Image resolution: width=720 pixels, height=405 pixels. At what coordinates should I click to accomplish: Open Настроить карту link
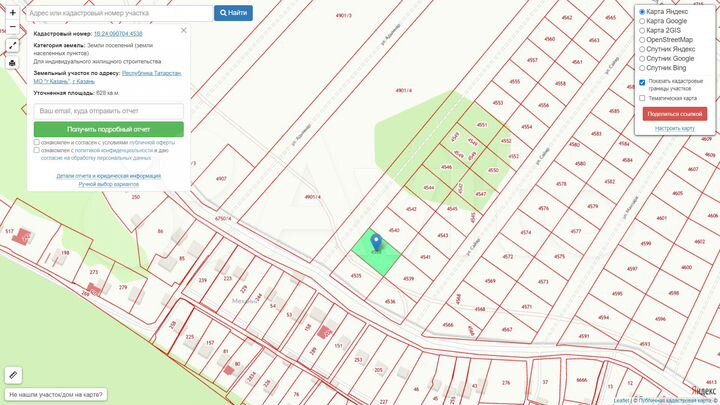(675, 129)
